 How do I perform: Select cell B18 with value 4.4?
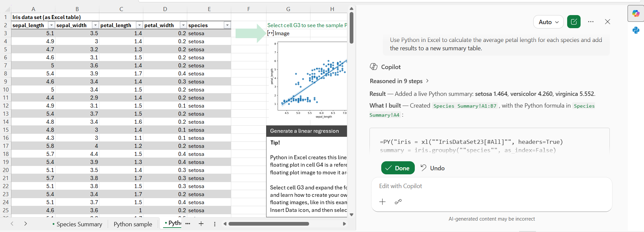(x=77, y=154)
